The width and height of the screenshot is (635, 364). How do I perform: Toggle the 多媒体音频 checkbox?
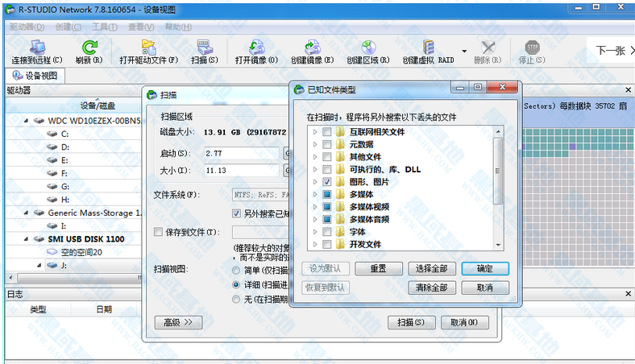click(327, 220)
